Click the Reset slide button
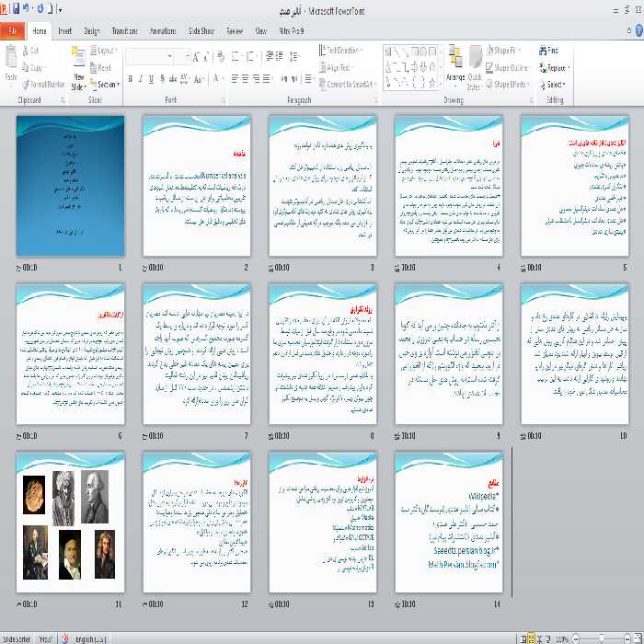This screenshot has height=644, width=644. 103,67
